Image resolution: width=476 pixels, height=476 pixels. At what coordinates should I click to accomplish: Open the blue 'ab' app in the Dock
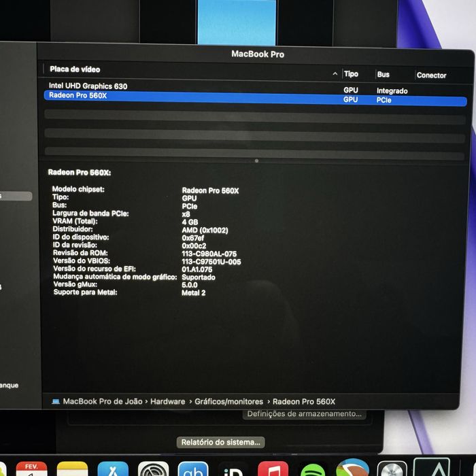click(193, 469)
